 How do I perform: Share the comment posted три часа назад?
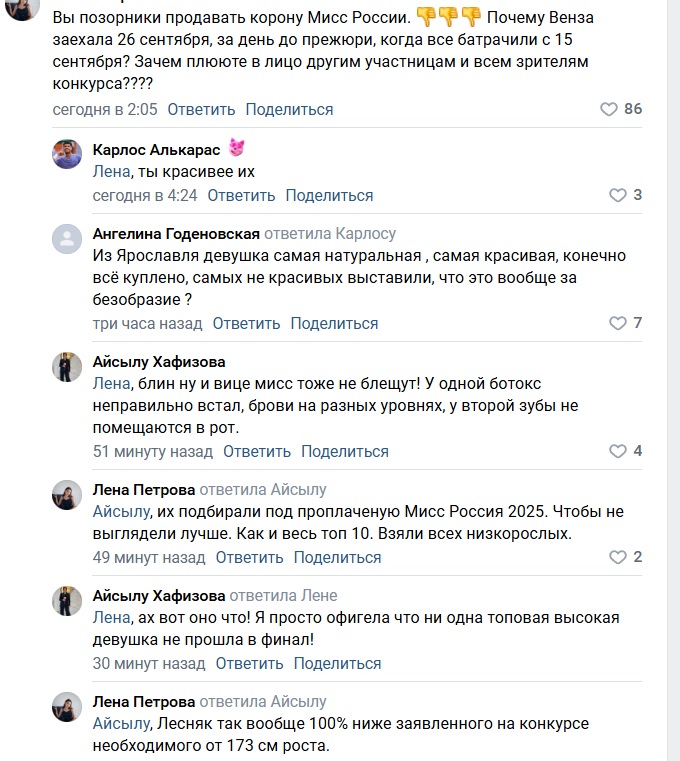pos(334,324)
